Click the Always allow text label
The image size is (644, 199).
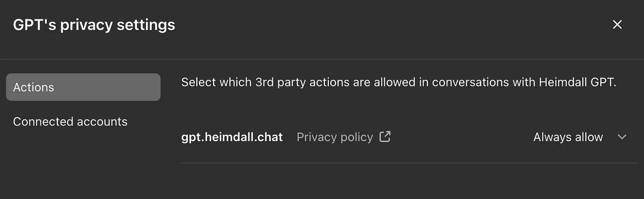pos(568,137)
